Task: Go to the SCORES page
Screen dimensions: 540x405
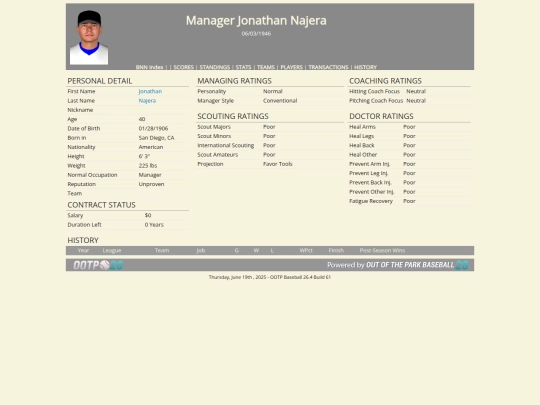Action: pos(184,67)
